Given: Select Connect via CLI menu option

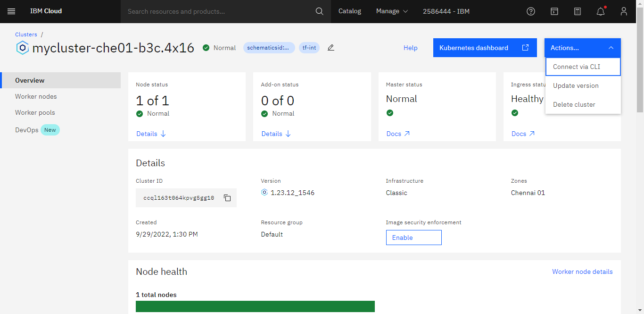Looking at the screenshot, I should 583,67.
